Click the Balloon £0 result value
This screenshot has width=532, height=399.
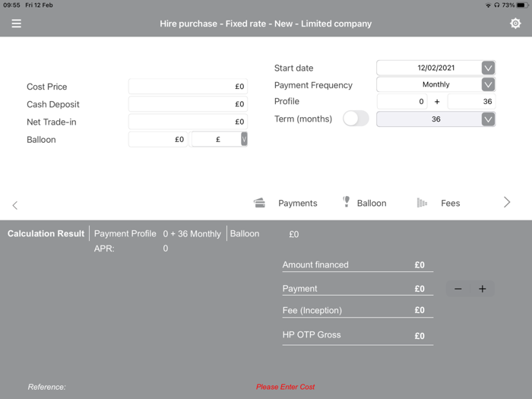point(294,234)
